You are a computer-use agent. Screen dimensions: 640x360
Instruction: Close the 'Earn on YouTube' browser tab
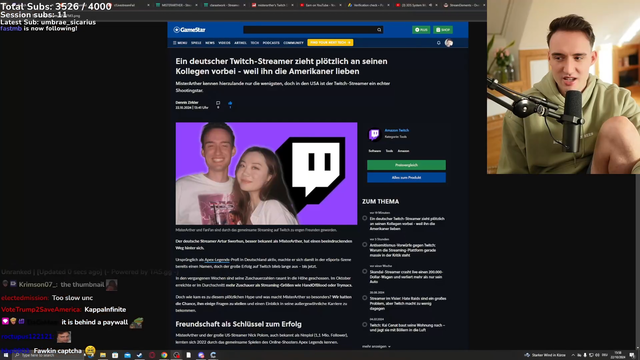point(339,5)
